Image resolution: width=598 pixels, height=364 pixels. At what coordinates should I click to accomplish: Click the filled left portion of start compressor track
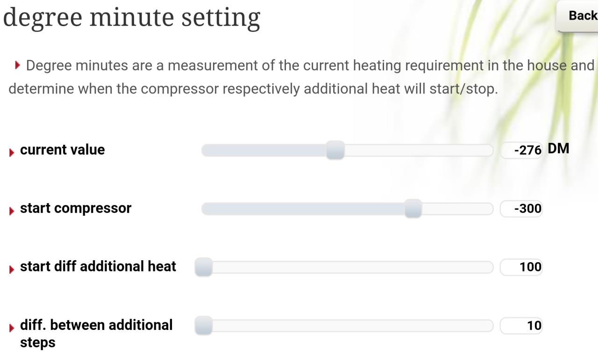[303, 209]
